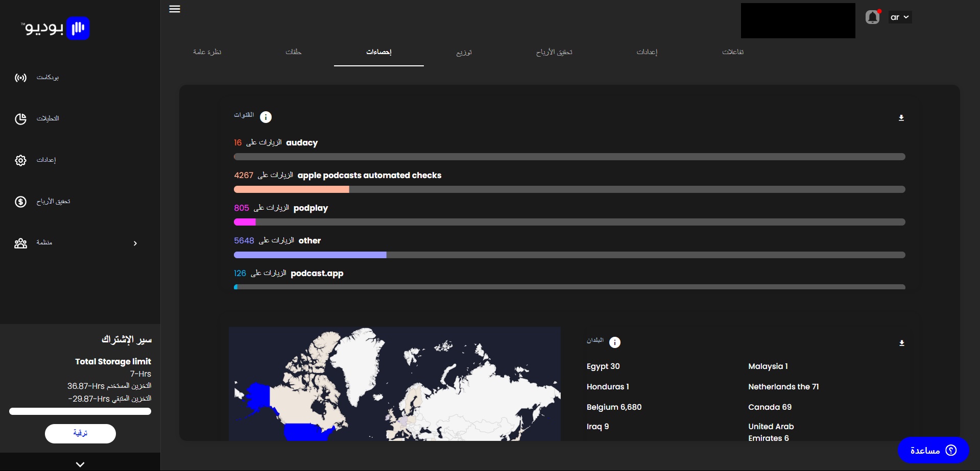Image resolution: width=980 pixels, height=471 pixels.
Task: Switch to the top تحقيق الأرباح tab
Action: [554, 52]
